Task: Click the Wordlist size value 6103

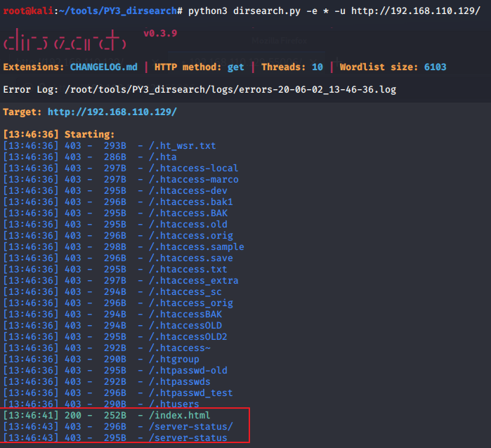Action: [436, 67]
